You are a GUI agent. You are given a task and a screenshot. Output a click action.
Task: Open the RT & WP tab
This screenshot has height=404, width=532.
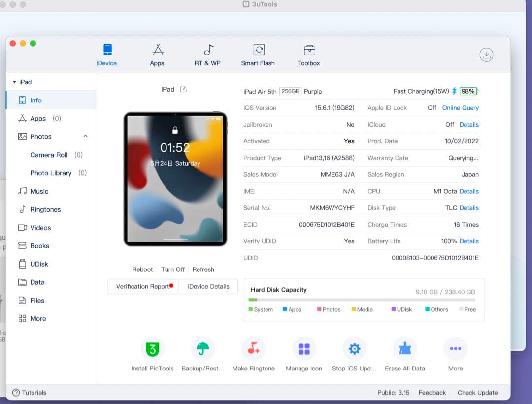208,55
